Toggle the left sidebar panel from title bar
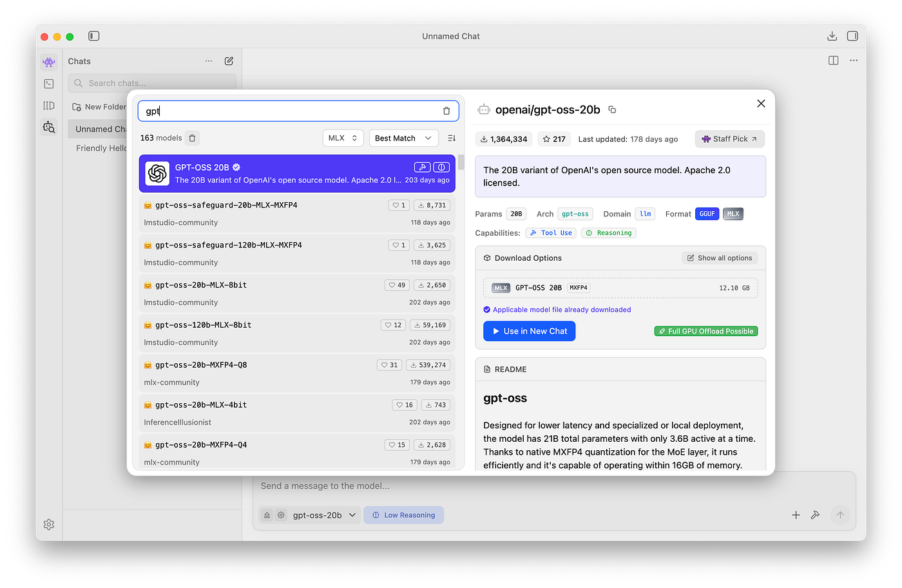The image size is (902, 588). pyautogui.click(x=94, y=36)
